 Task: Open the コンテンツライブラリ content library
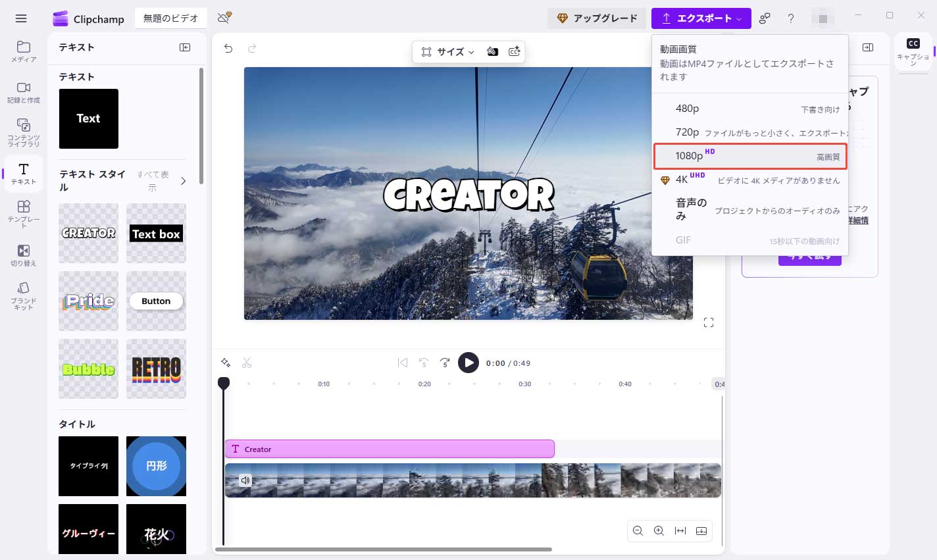tap(23, 130)
